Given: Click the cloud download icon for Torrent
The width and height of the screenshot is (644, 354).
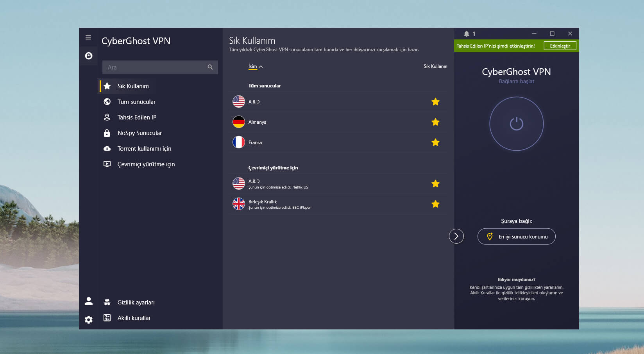Looking at the screenshot, I should (107, 148).
